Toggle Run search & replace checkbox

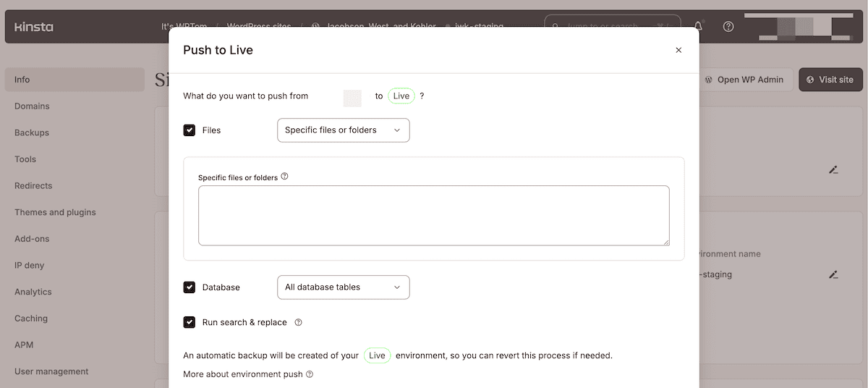click(x=190, y=322)
